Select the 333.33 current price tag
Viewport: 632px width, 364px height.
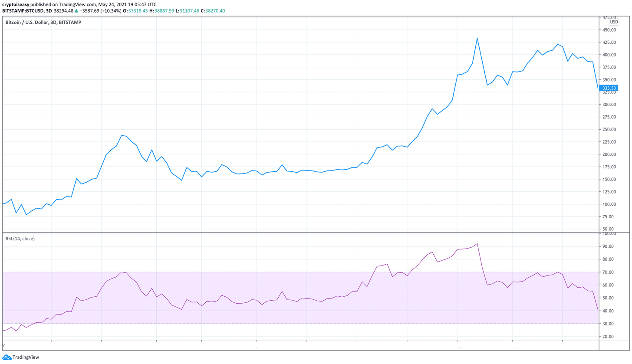(x=608, y=88)
